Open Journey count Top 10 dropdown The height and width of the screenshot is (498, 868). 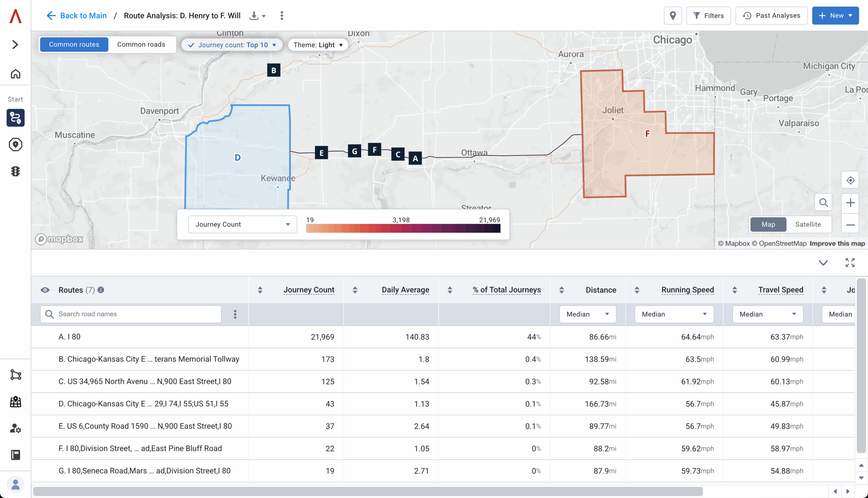click(232, 45)
